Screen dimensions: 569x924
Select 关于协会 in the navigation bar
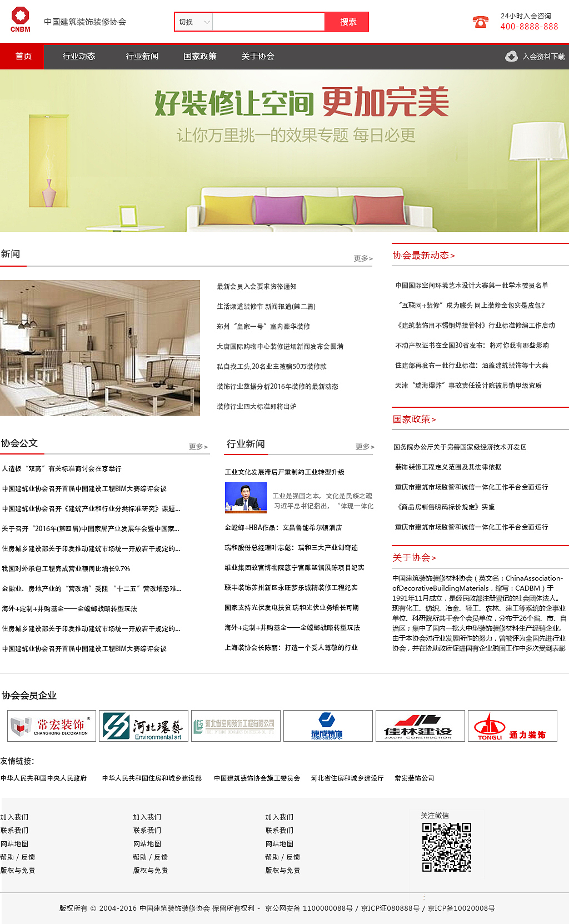[258, 56]
